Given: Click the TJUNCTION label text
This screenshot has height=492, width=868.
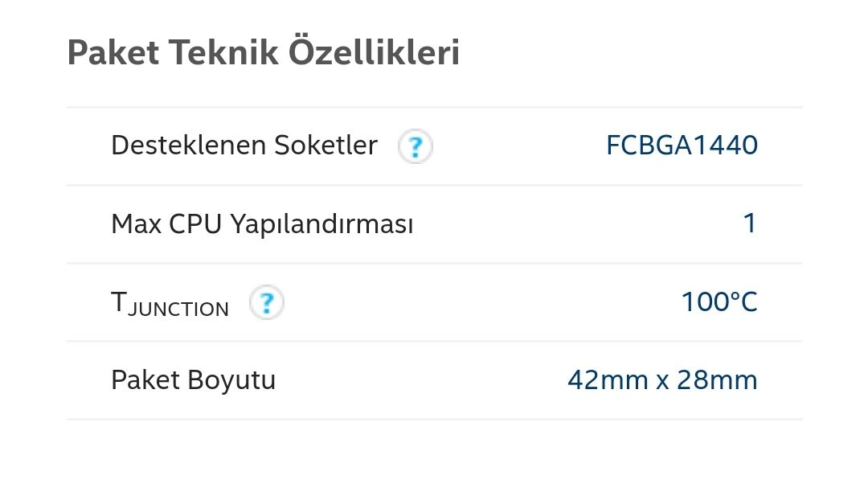Looking at the screenshot, I should pos(170,304).
